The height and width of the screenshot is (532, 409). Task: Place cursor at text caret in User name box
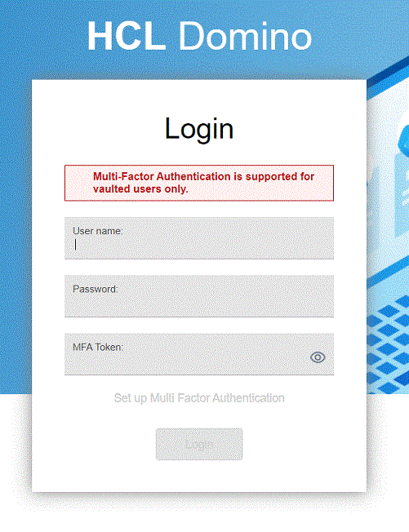click(75, 244)
